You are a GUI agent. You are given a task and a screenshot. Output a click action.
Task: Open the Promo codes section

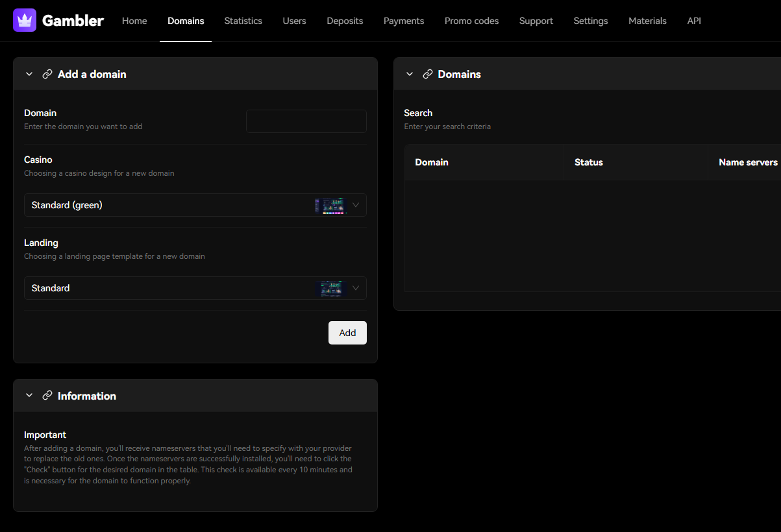(471, 20)
